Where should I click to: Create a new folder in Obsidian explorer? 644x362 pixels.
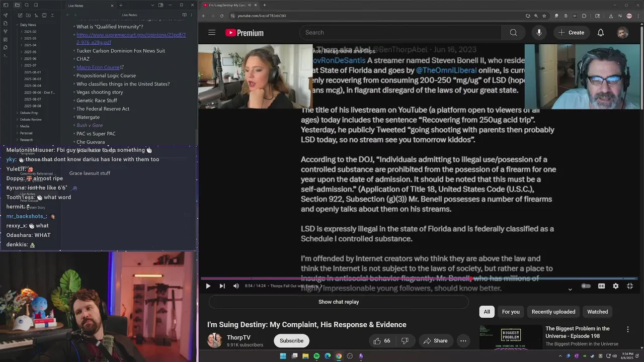28,15
